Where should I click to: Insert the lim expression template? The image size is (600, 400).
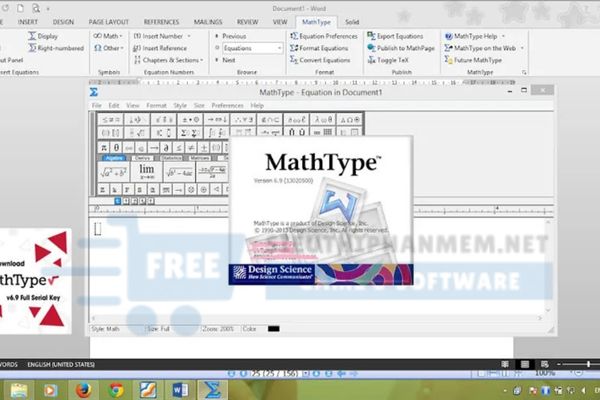[146, 171]
